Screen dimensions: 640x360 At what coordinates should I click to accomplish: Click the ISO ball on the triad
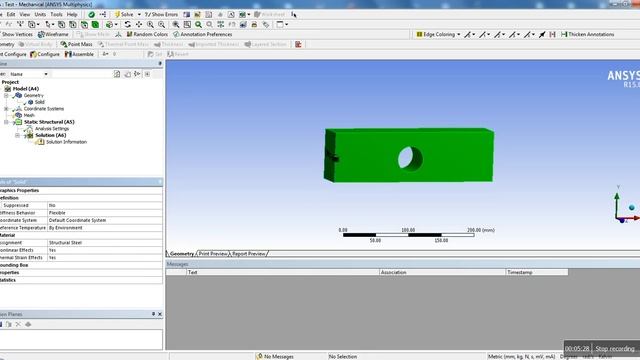pos(631,208)
